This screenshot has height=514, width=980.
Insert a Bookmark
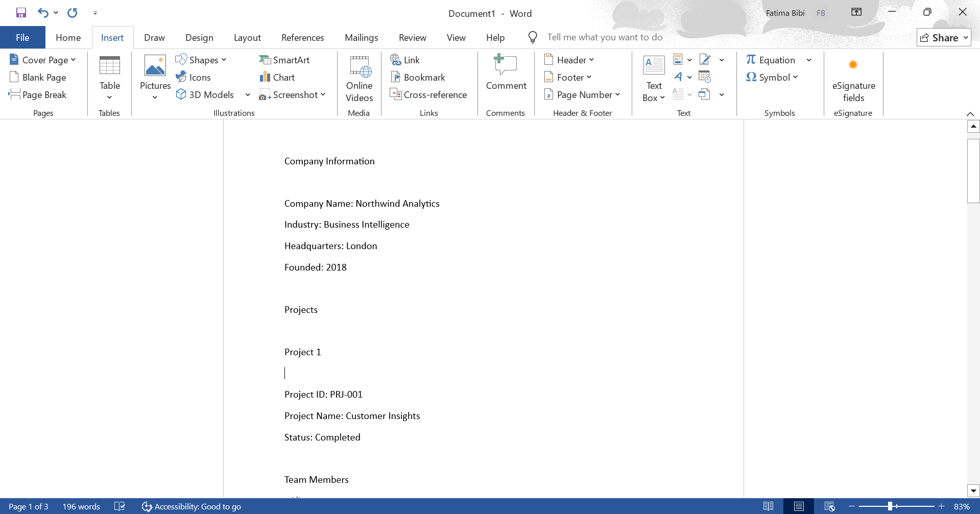(x=418, y=77)
